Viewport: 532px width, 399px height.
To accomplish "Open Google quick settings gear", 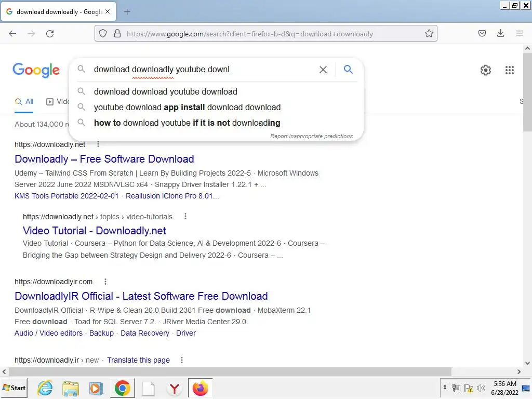I will click(486, 70).
